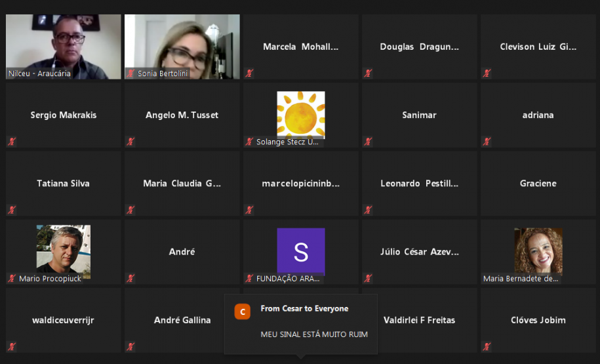Select the Clóves Jobim participant tile

point(538,320)
